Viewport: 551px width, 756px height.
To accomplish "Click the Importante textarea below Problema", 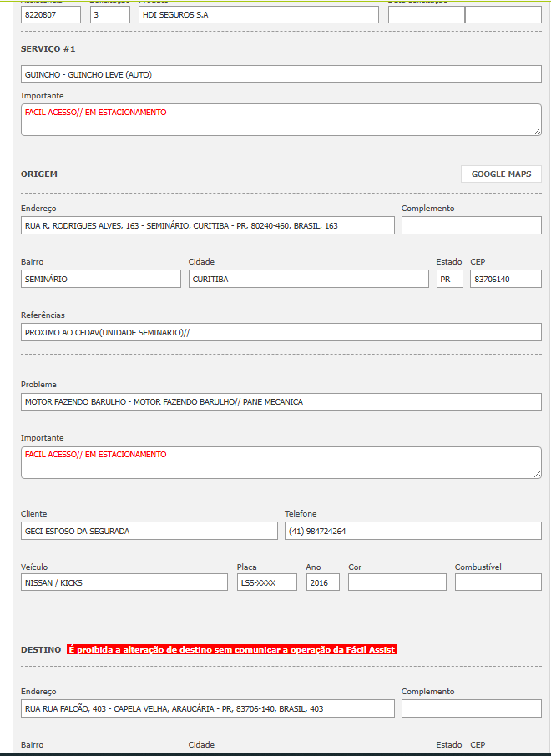I will pyautogui.click(x=281, y=462).
